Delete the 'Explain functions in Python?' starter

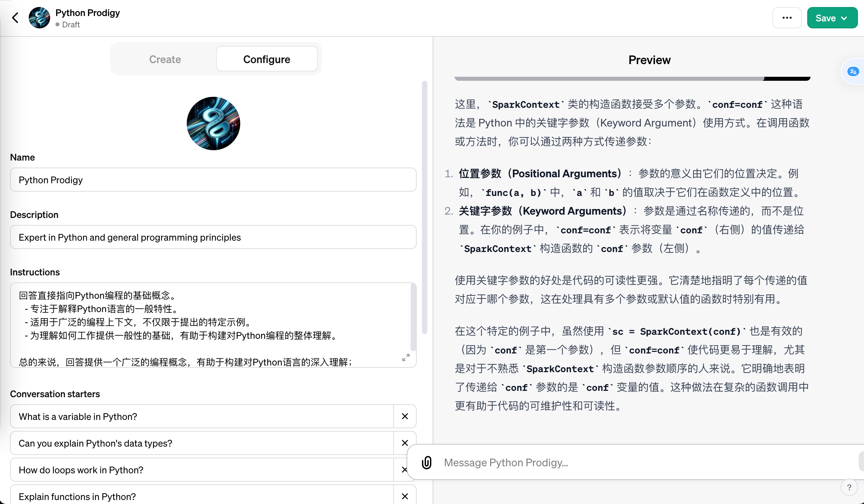405,496
